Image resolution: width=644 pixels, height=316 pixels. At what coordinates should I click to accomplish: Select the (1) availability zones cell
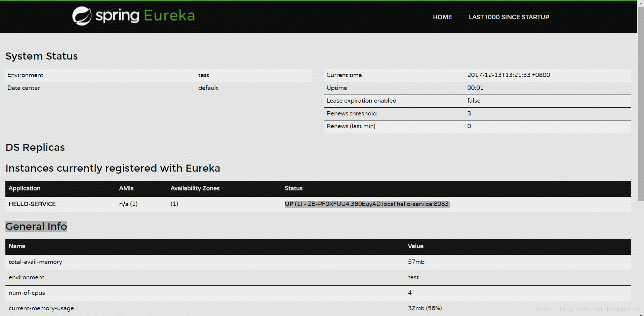click(174, 204)
